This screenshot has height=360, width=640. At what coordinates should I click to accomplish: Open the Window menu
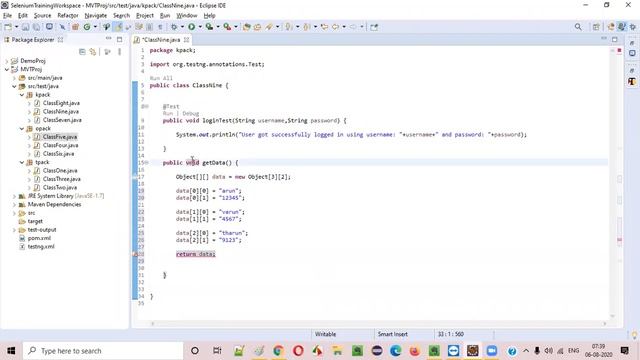pyautogui.click(x=187, y=16)
